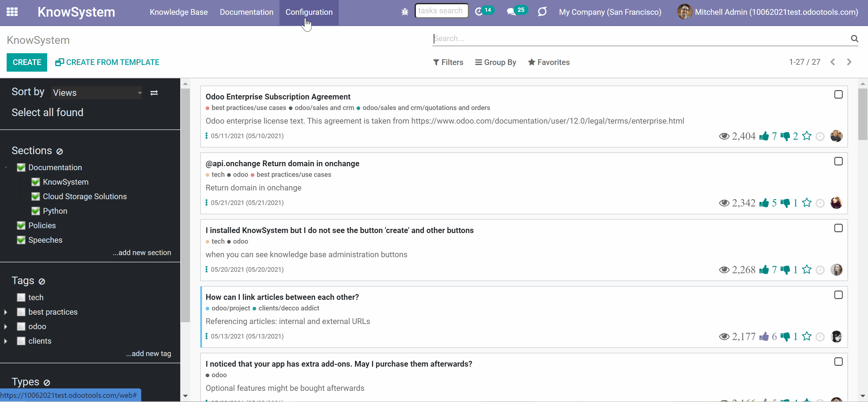Viewport: 868px width, 402px height.
Task: Like the @api.onchange Return domain article
Action: 764,203
